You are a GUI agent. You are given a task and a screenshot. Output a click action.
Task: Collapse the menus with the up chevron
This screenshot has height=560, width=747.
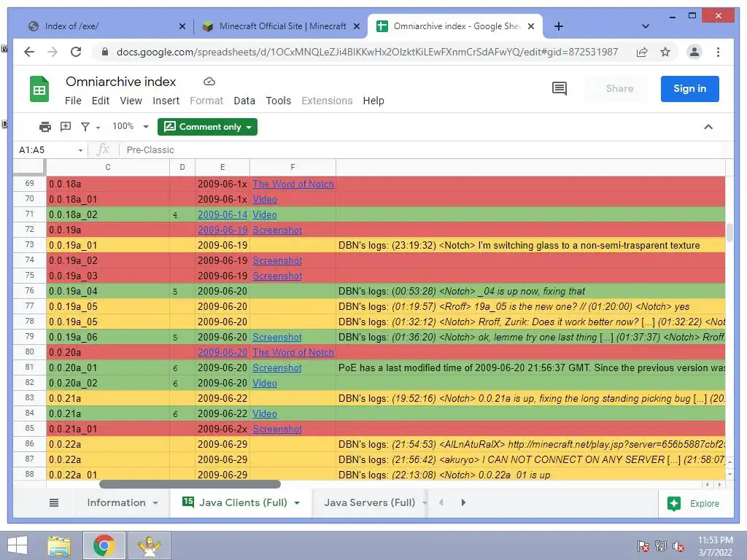(708, 127)
